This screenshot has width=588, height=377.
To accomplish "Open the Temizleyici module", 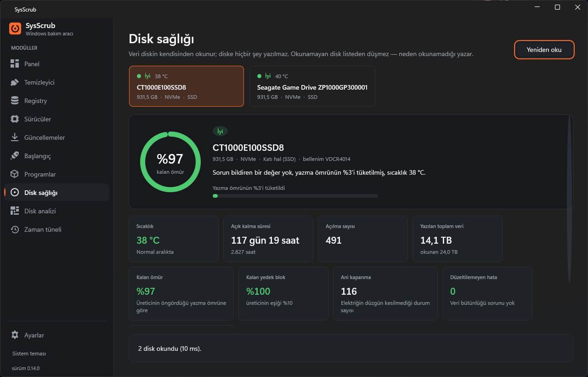I will pyautogui.click(x=57, y=82).
